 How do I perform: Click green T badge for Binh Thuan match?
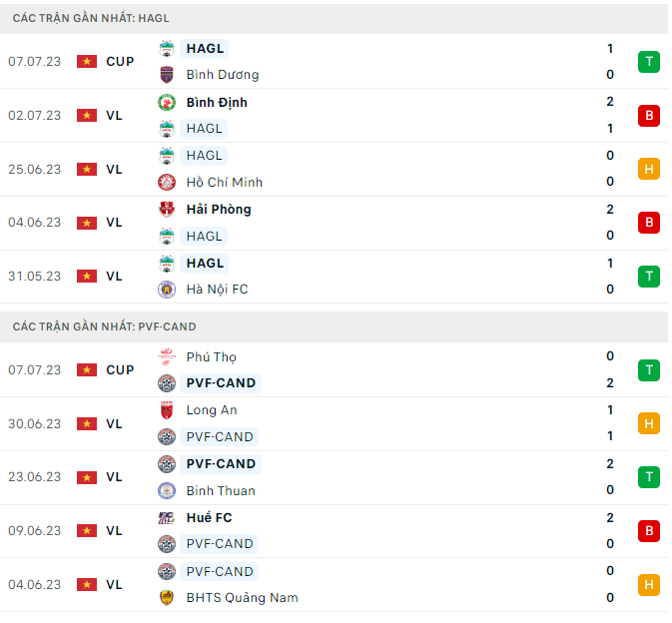click(649, 477)
